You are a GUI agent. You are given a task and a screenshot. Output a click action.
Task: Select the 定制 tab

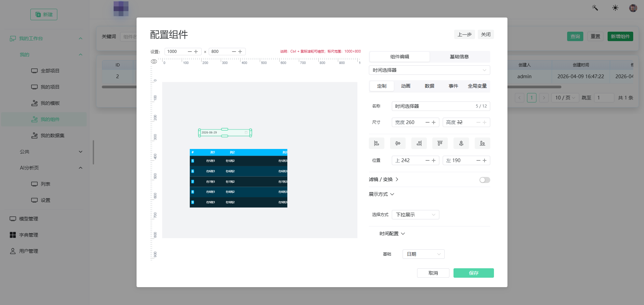[x=382, y=86]
